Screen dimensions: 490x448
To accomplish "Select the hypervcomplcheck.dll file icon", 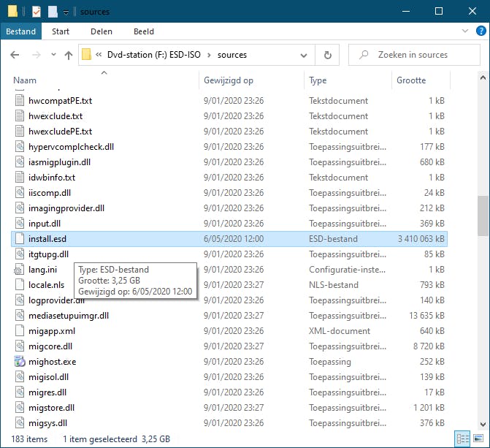I will click(x=20, y=146).
